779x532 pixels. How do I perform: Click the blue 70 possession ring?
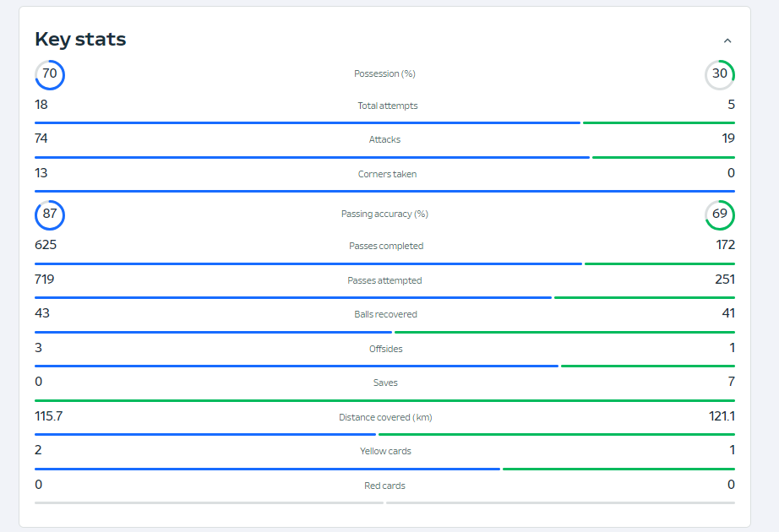pyautogui.click(x=50, y=75)
